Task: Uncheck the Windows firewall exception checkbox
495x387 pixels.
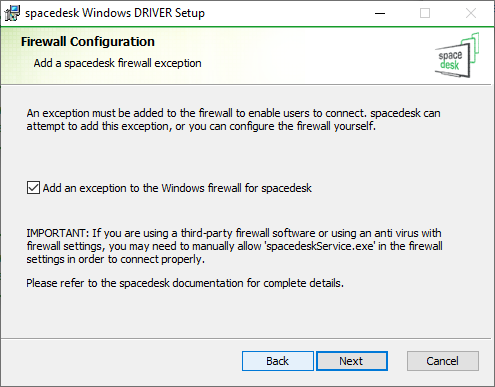Action: (33, 188)
